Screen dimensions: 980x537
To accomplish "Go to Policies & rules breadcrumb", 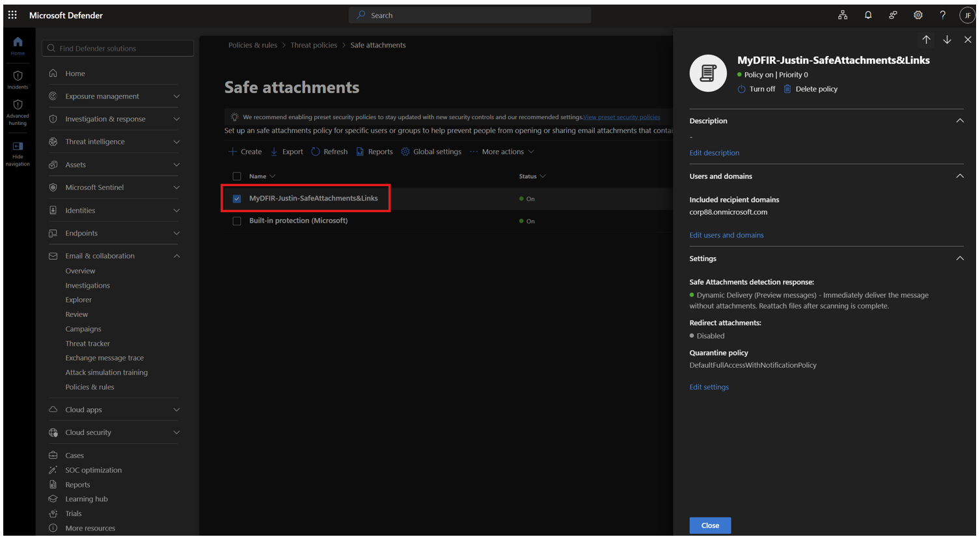I will (252, 45).
